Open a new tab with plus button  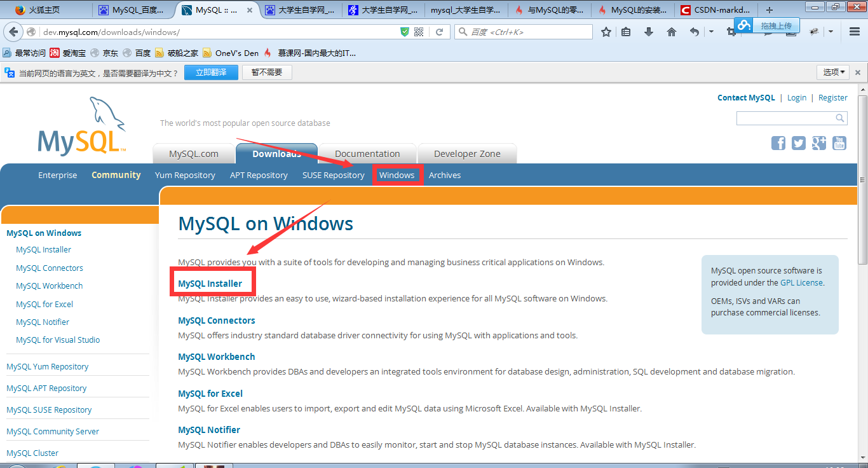coord(770,10)
